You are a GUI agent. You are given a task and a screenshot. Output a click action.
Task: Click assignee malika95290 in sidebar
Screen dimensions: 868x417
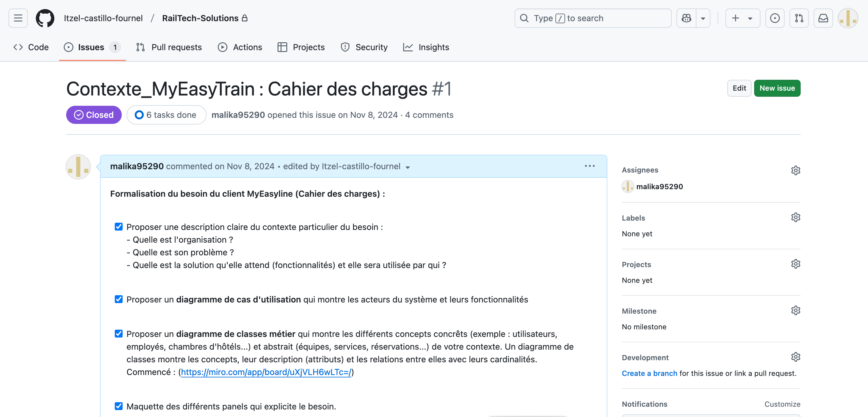click(659, 186)
